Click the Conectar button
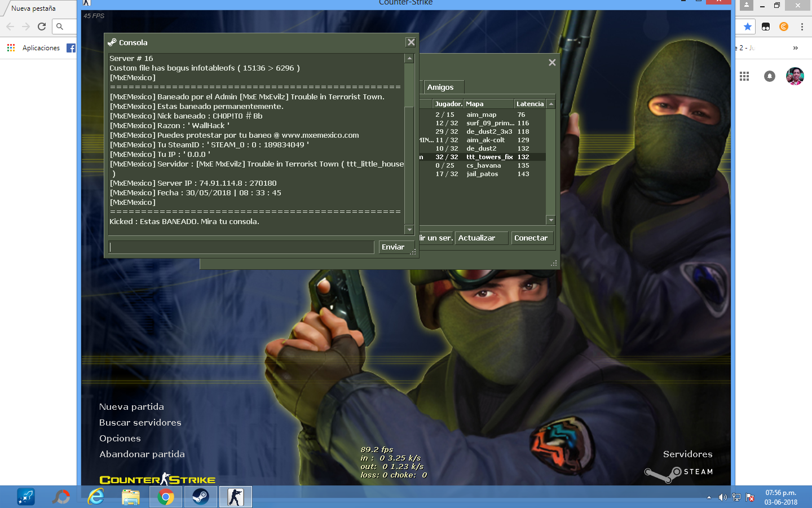Viewport: 812px width, 508px height. point(532,238)
